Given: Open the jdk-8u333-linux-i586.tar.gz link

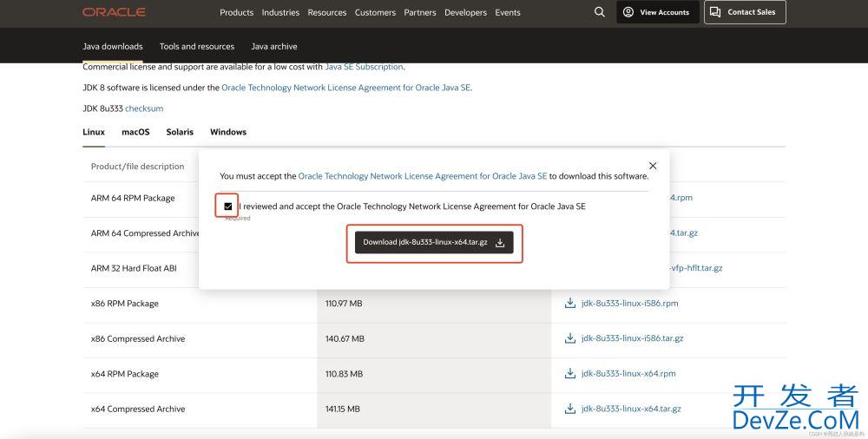Looking at the screenshot, I should click(632, 338).
